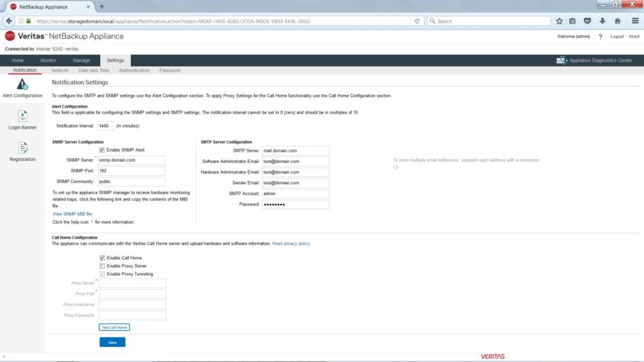Click the Notification Interval field
The image size is (644, 362).
pos(106,126)
